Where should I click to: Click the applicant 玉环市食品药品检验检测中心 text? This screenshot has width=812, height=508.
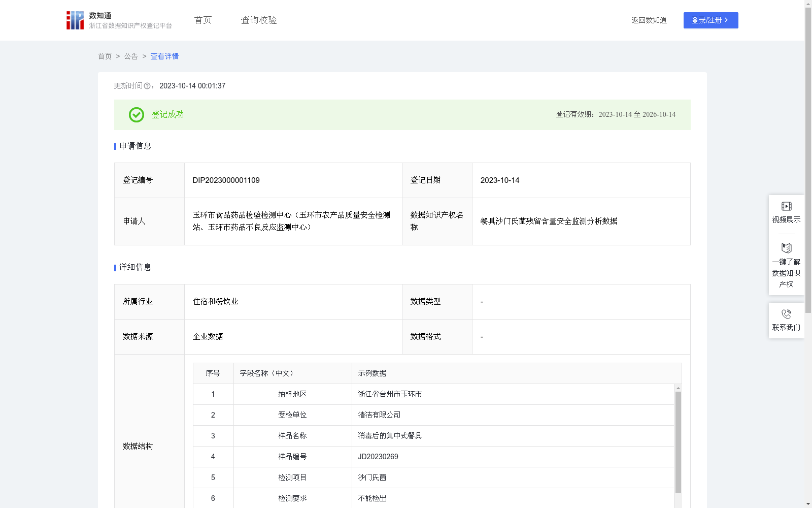click(x=292, y=221)
